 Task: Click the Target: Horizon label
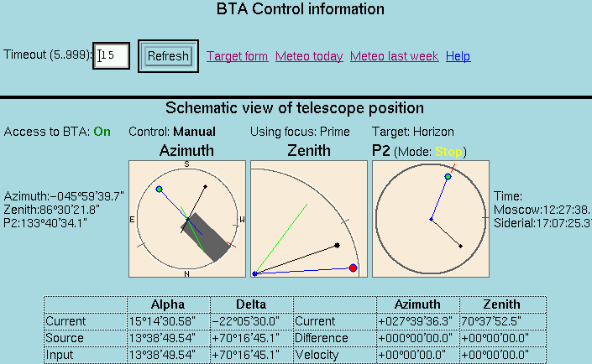point(413,132)
